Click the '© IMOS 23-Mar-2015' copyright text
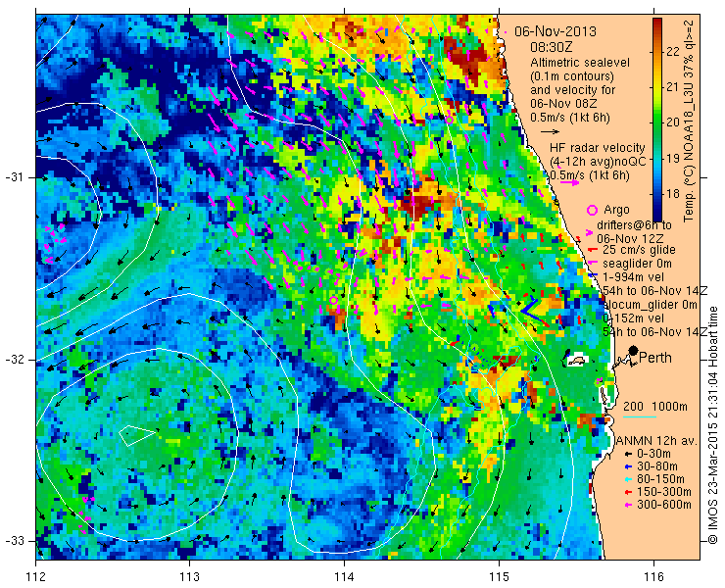 [712, 488]
